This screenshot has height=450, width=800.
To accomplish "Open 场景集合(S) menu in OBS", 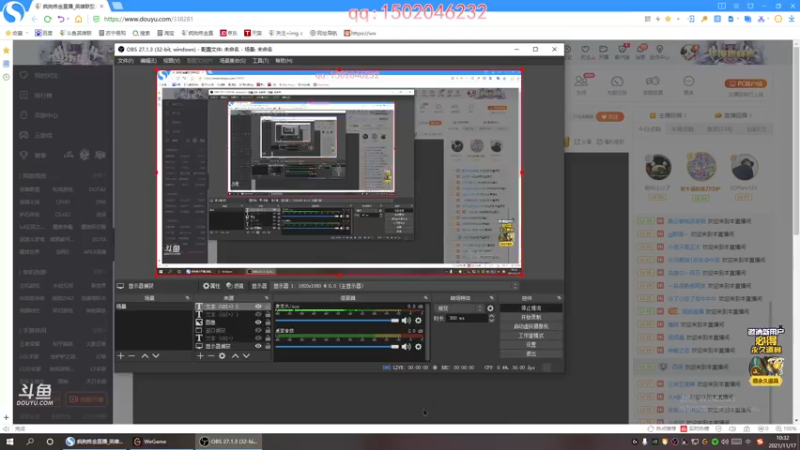I will [x=232, y=61].
